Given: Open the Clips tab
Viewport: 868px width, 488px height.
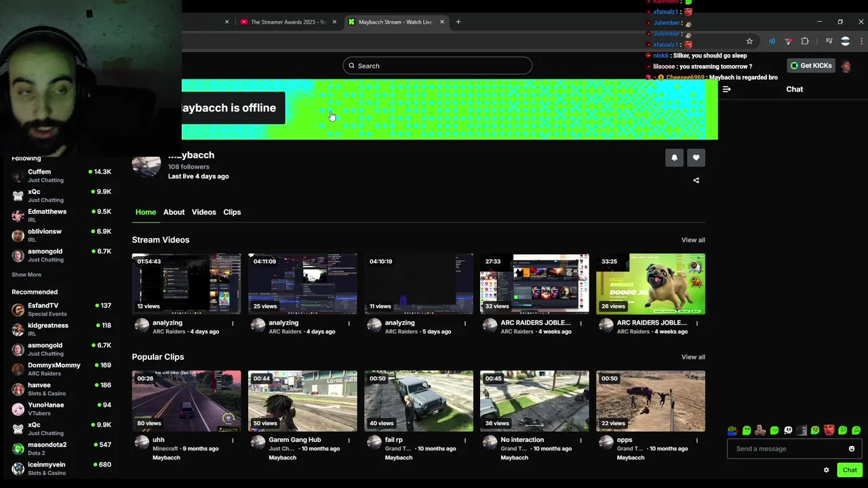Looking at the screenshot, I should pos(232,212).
